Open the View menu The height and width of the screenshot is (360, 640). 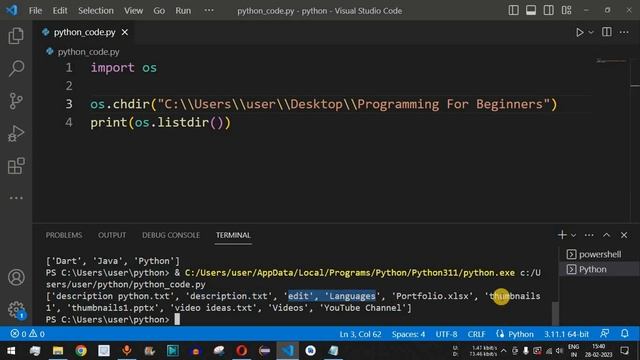(133, 11)
